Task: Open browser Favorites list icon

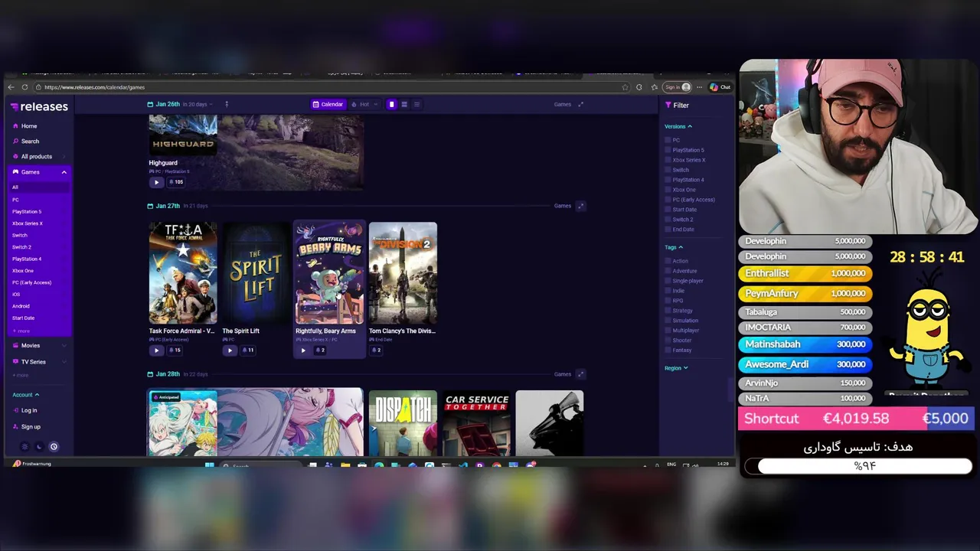Action: point(654,87)
